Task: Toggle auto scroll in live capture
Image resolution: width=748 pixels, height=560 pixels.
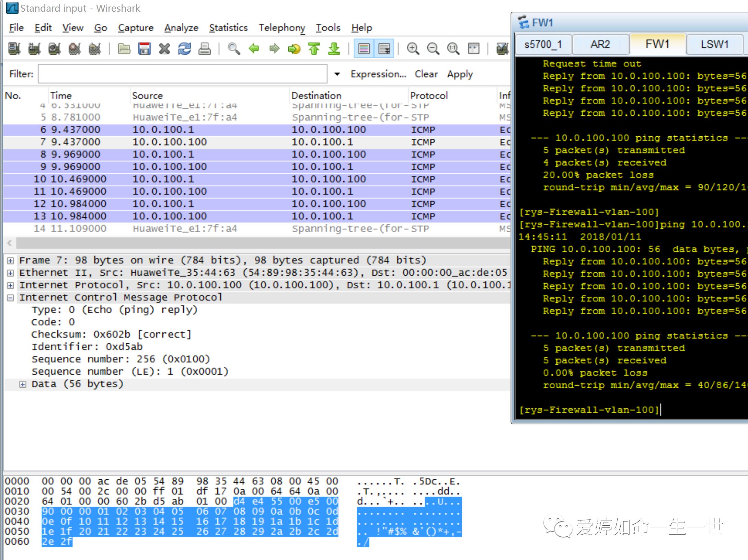Action: [384, 49]
